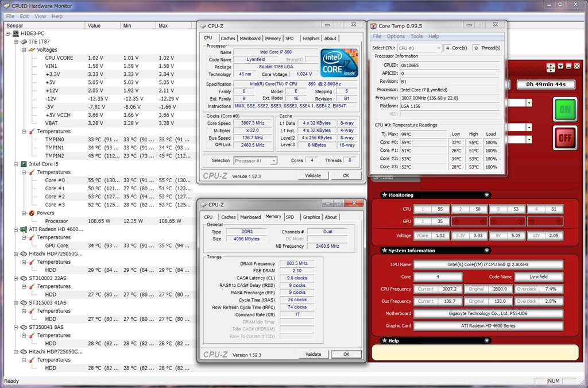Image resolution: width=588 pixels, height=388 pixels.
Task: Collapse the System Information section
Action: click(487, 251)
